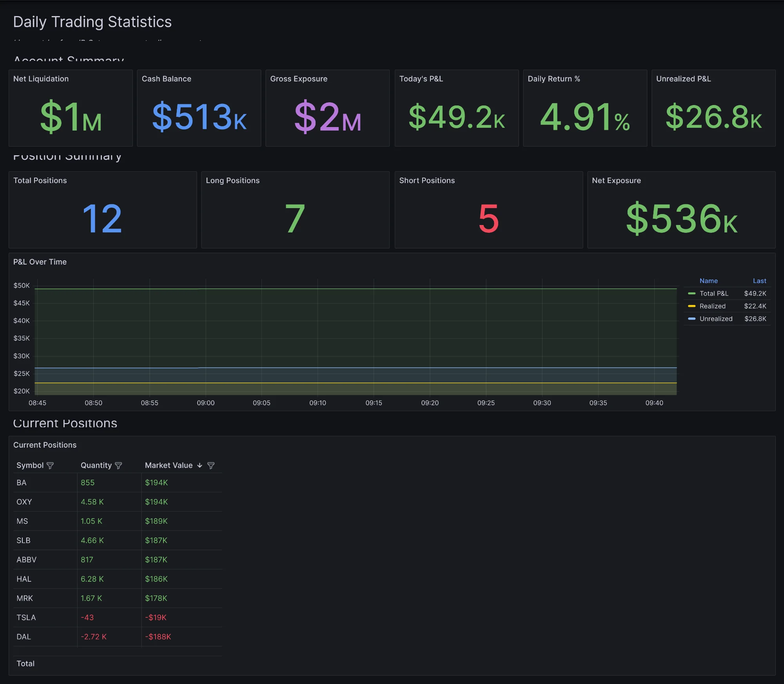Toggle the Total P&L series in the legend
The height and width of the screenshot is (684, 784).
(x=714, y=294)
